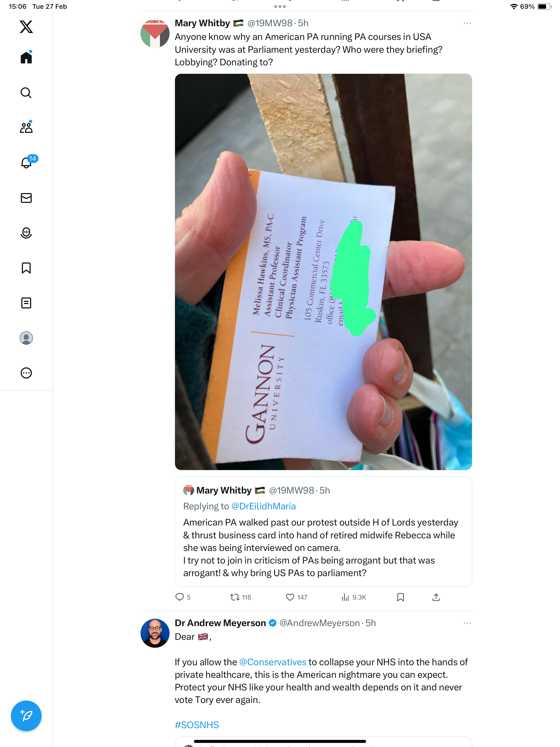This screenshot has width=560, height=747.
Task: Open the profile avatar in sidebar
Action: click(26, 338)
